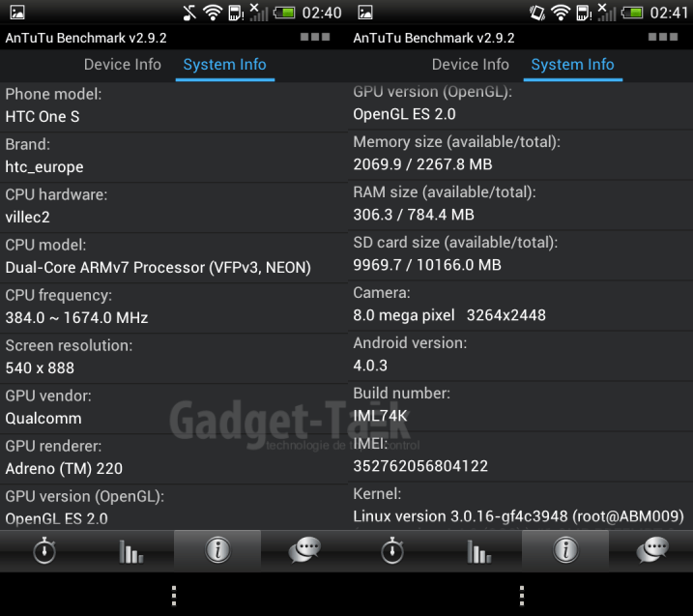This screenshot has width=693, height=616.
Task: Tap the 2069.9 / 2267.8 MB memory value
Action: click(x=422, y=164)
